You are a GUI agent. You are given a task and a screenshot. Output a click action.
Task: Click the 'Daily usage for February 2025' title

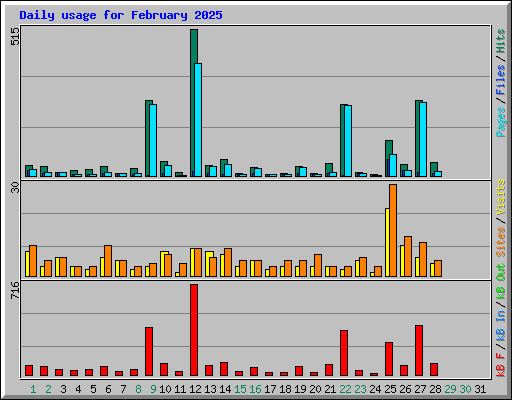click(x=121, y=15)
